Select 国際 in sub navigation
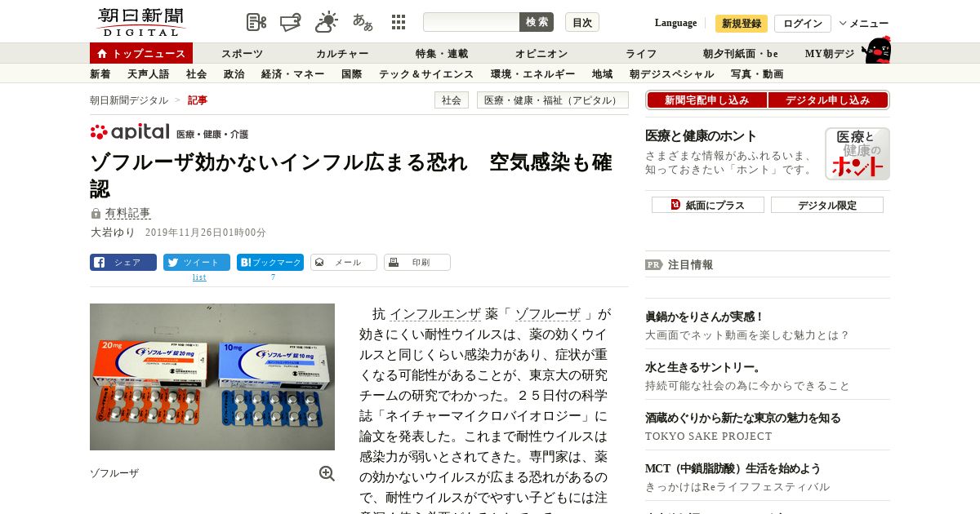This screenshot has height=514, width=980. [x=352, y=74]
